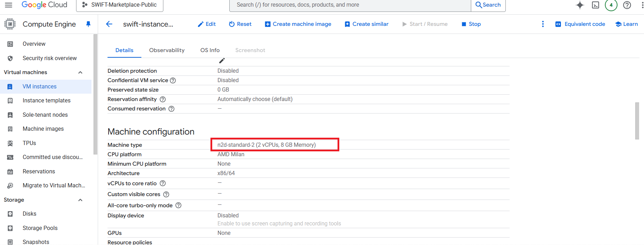Click the Overview sidebar icon
Screen dimensions: 644x245
pyautogui.click(x=10, y=44)
